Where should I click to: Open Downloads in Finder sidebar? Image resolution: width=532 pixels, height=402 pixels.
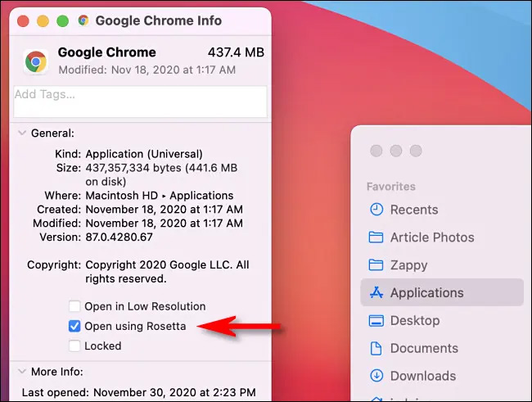pos(442,376)
